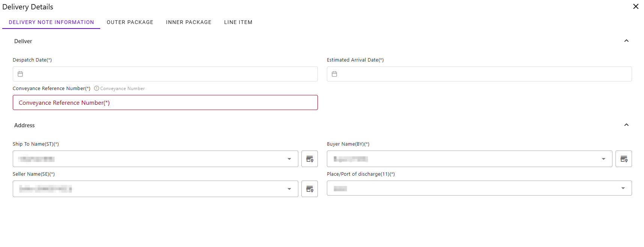Screen dimensions: 644x247
Task: Click the Estimated Arrival Date calendar icon
Action: click(x=334, y=74)
